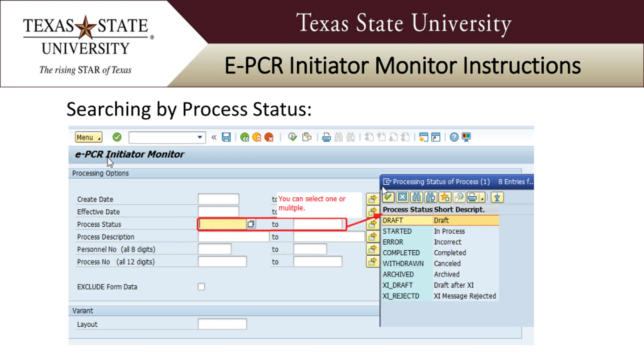Click the Customize Local Layout monitor icon
Viewport: 644px width, 362px height.
point(466,137)
